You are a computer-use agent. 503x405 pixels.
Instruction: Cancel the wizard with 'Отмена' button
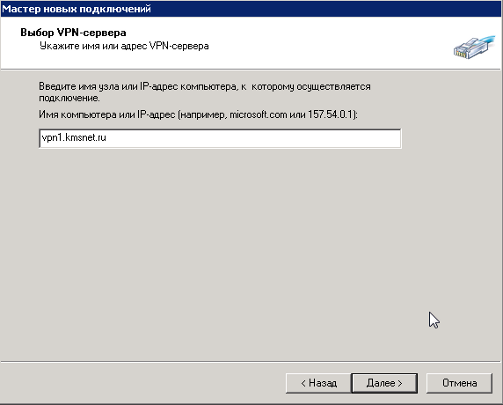pyautogui.click(x=459, y=383)
